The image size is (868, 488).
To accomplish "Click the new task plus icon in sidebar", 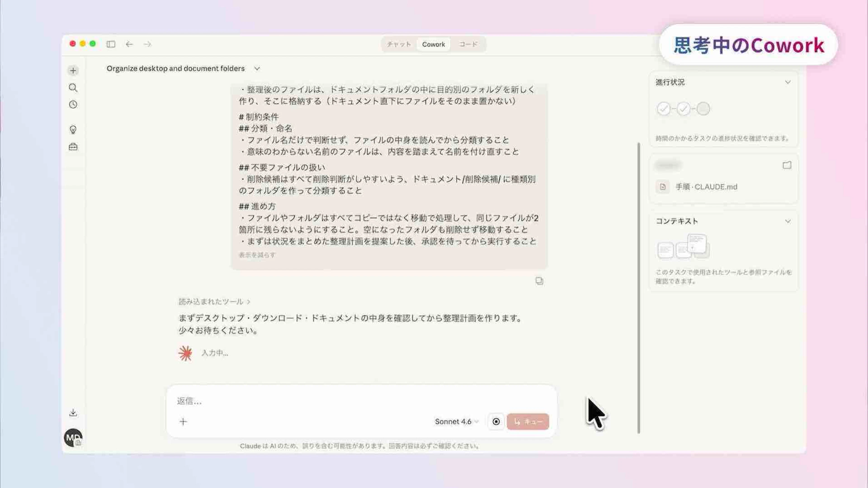I will (73, 71).
